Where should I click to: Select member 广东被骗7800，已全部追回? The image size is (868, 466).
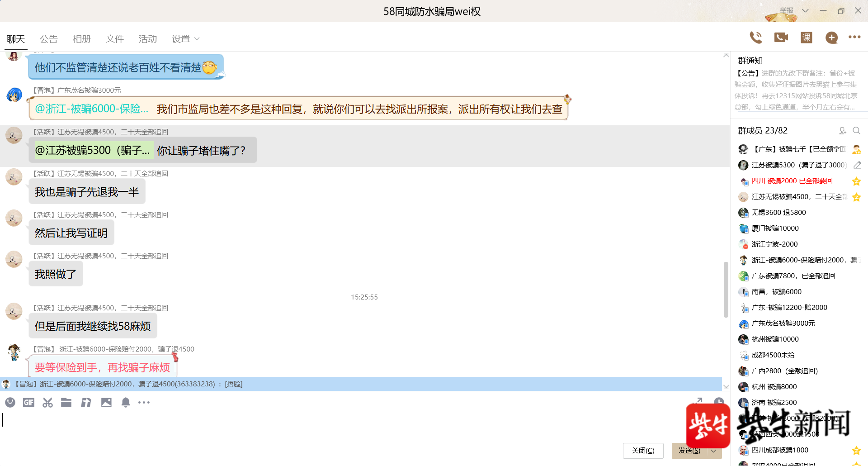point(799,276)
